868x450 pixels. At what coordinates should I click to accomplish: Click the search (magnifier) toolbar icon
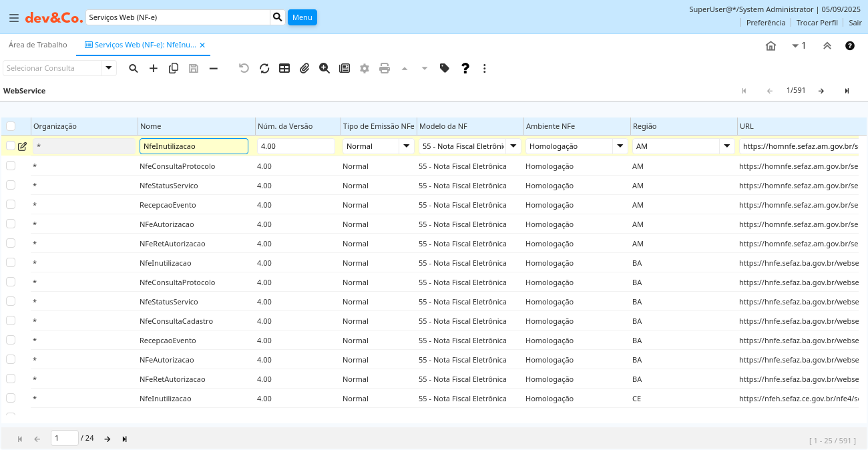pyautogui.click(x=134, y=68)
